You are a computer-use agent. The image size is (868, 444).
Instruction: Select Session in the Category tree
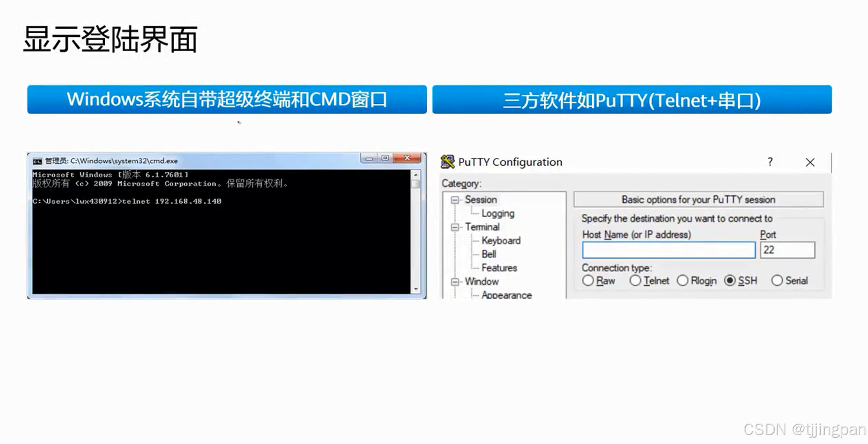click(481, 200)
